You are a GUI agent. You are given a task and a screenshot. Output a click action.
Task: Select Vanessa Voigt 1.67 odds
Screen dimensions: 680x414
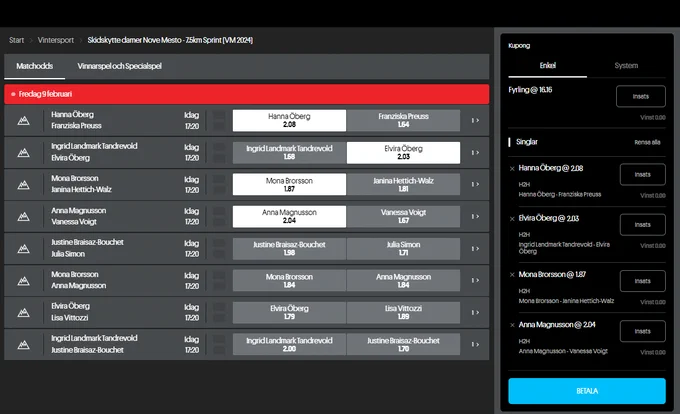coord(403,216)
